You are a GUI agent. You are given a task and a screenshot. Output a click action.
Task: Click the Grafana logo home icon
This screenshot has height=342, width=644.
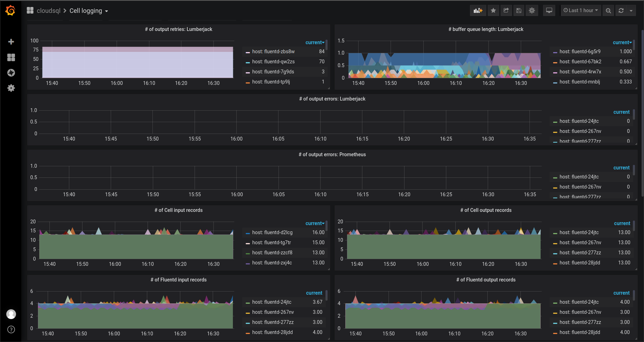point(10,10)
